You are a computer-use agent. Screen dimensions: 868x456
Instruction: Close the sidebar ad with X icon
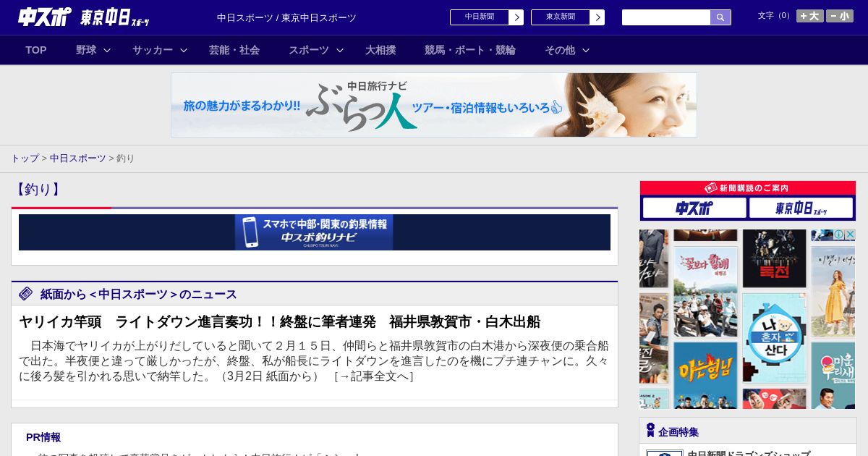(x=850, y=235)
